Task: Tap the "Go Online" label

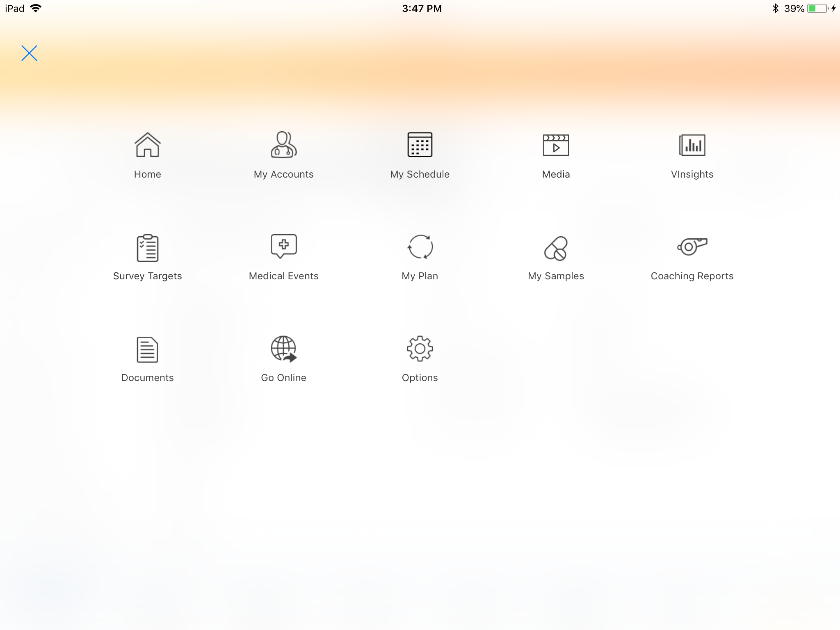Action: pyautogui.click(x=283, y=378)
